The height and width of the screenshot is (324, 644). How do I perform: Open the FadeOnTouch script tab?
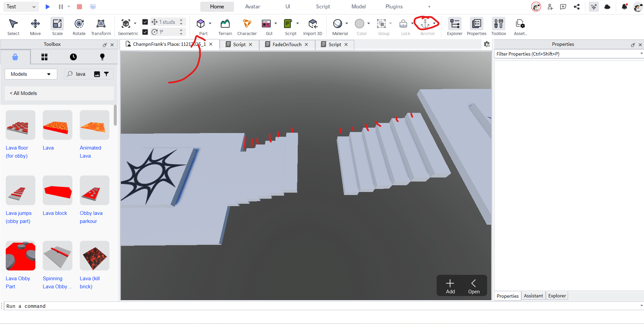coord(286,44)
